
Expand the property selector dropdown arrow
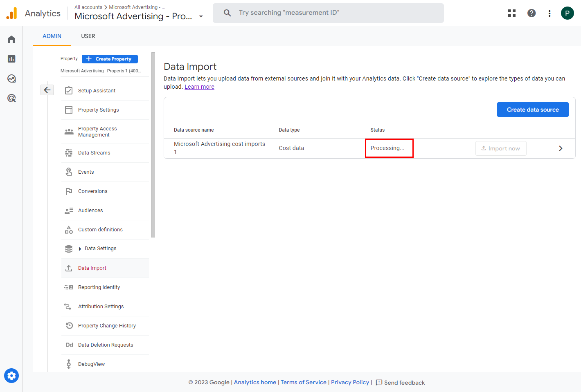pyautogui.click(x=201, y=16)
